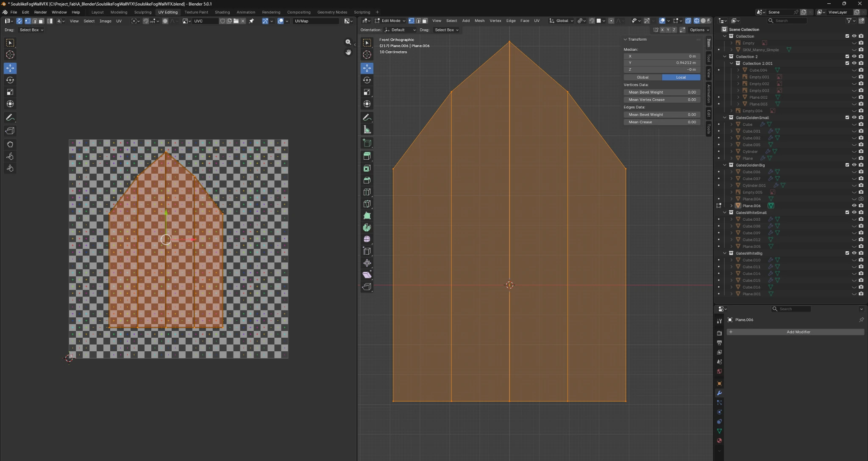Select the Poly Build tool

(367, 216)
